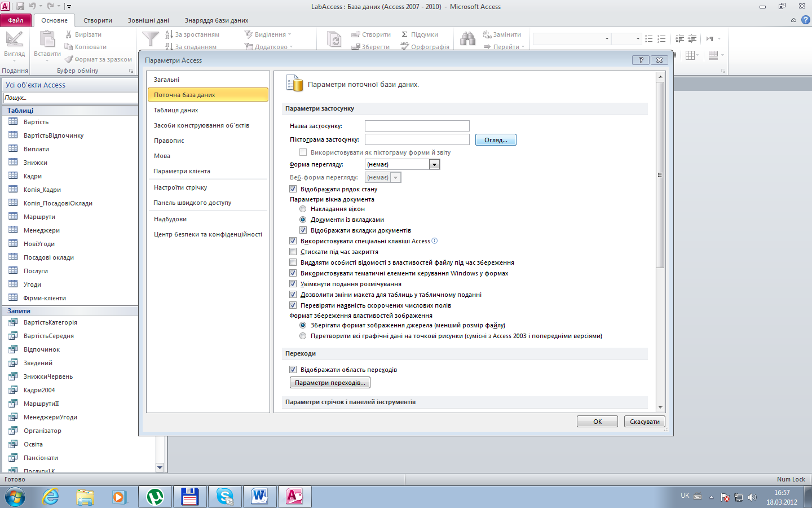
Task: Select 'Загальні' options category
Action: tap(208, 80)
